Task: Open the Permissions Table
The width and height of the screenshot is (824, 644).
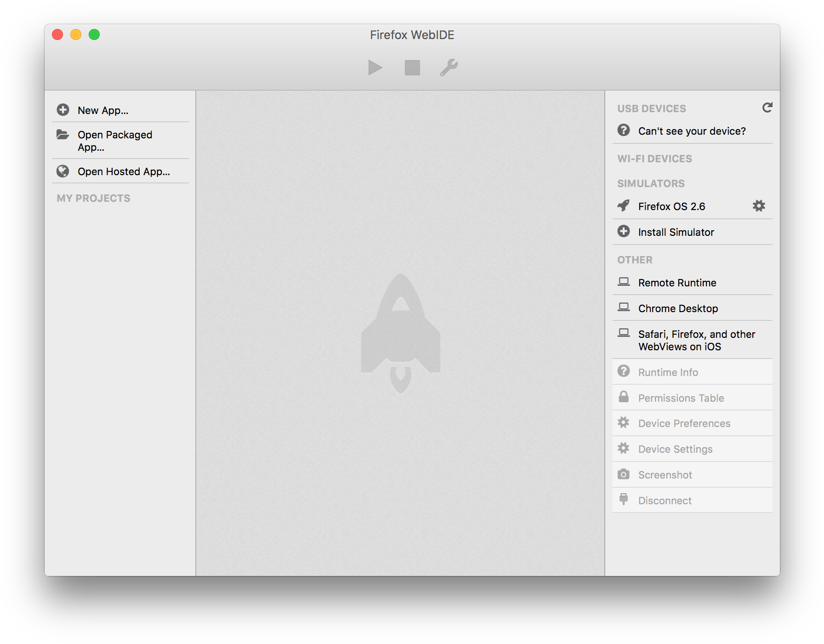Action: pyautogui.click(x=692, y=398)
